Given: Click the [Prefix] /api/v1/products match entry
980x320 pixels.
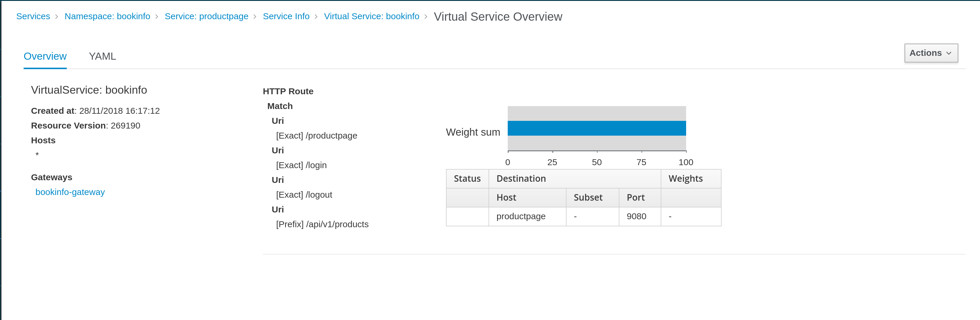Looking at the screenshot, I should 322,225.
